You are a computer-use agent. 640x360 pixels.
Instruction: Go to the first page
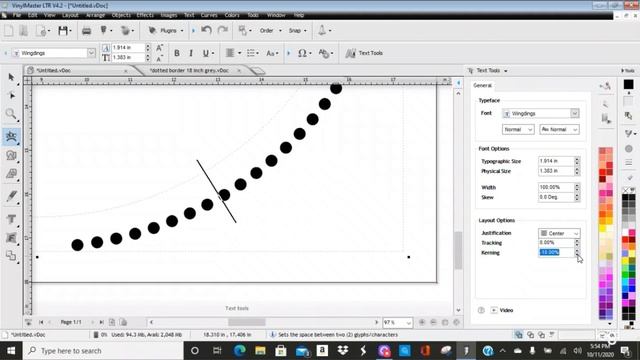point(41,322)
